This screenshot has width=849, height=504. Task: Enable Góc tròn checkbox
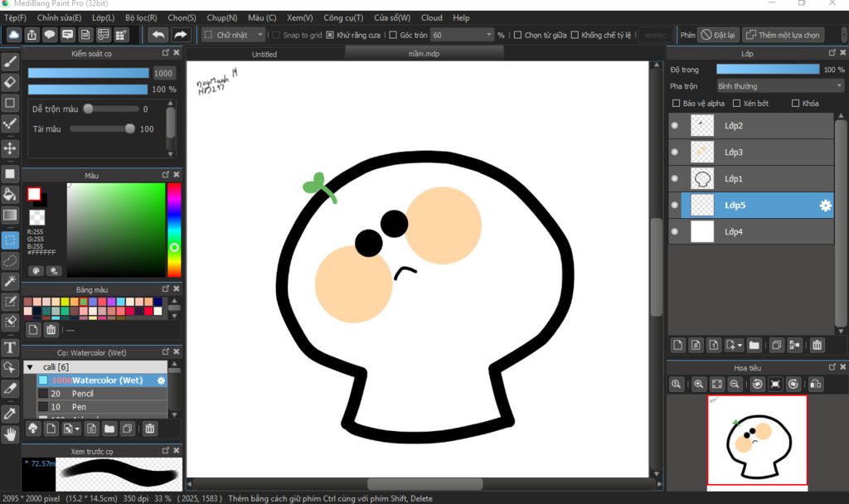click(393, 35)
